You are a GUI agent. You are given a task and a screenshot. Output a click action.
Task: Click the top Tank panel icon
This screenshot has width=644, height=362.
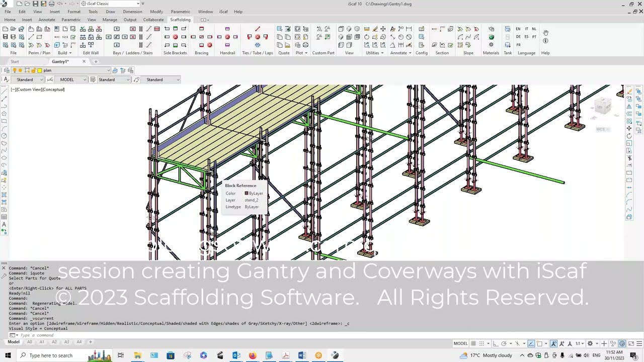(x=508, y=29)
